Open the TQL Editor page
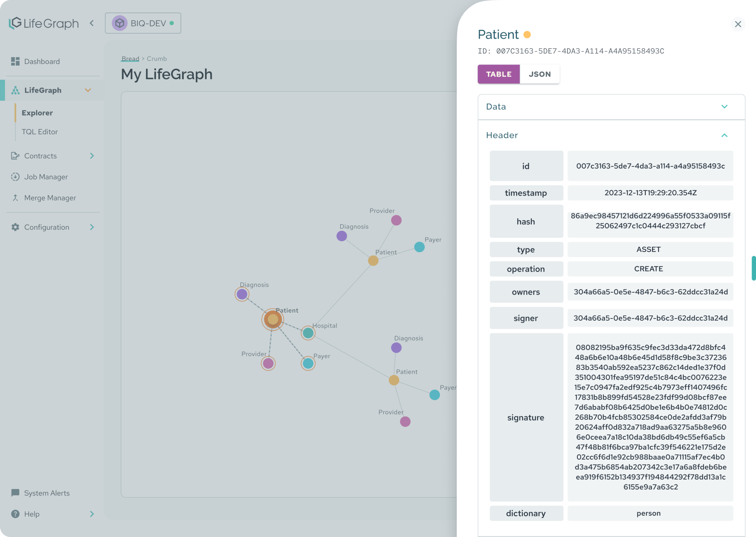Screen dimensions: 756x537 click(40, 132)
